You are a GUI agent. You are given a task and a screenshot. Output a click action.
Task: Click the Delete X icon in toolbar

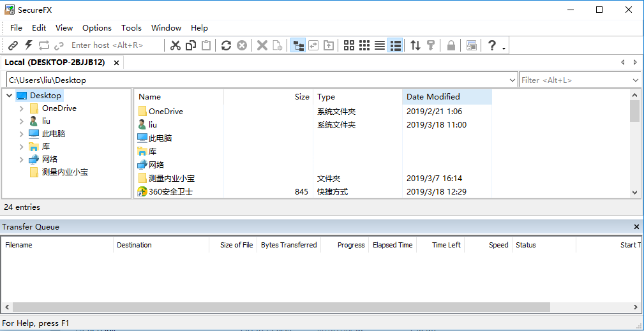(262, 45)
